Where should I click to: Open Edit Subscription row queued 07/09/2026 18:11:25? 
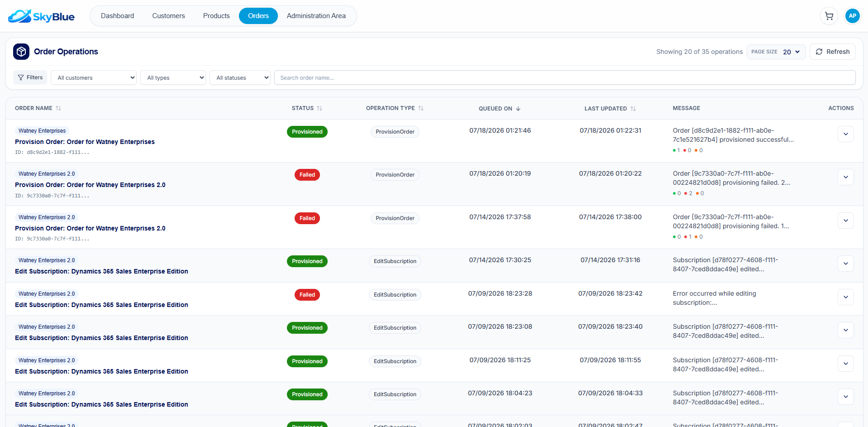coord(101,371)
